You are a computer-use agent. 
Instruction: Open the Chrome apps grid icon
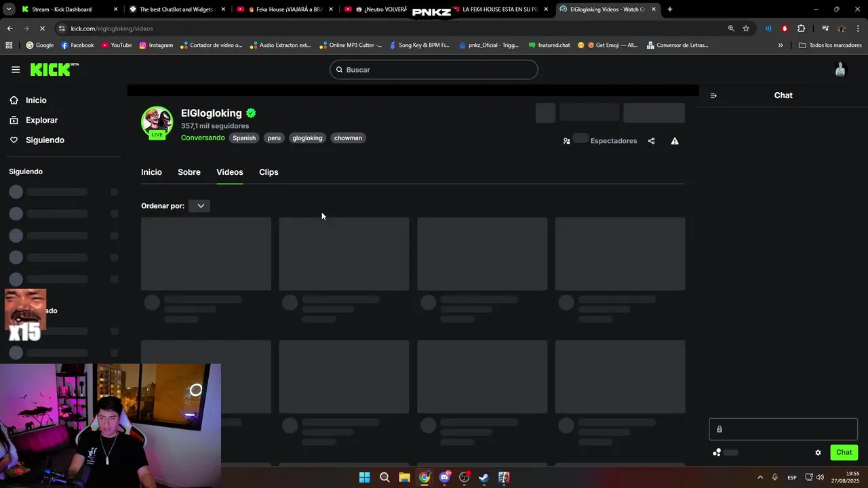tap(9, 45)
